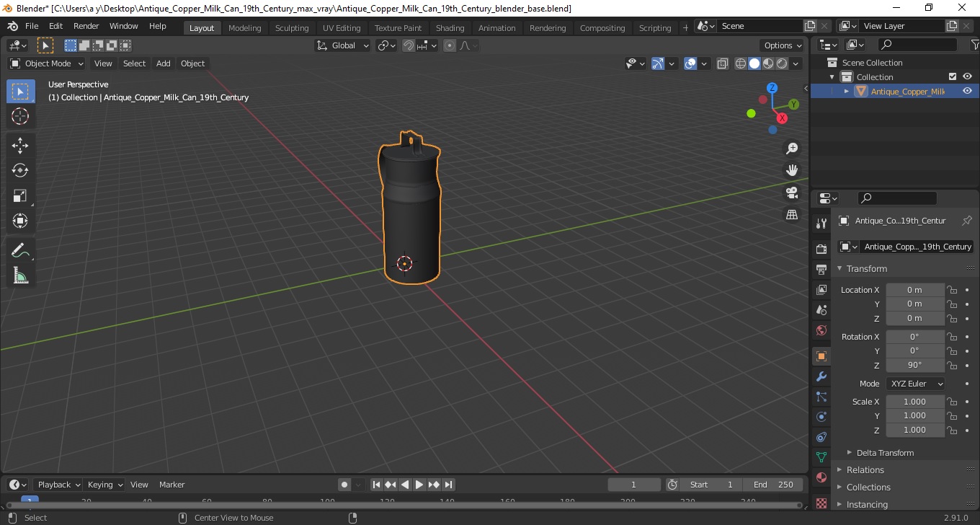Open the File menu
Image resolution: width=980 pixels, height=525 pixels.
tap(32, 26)
